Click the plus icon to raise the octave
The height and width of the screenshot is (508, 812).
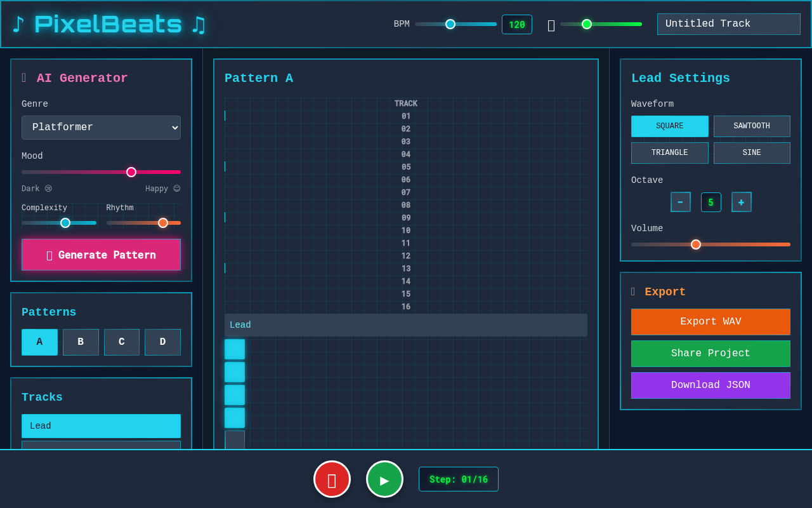741,202
